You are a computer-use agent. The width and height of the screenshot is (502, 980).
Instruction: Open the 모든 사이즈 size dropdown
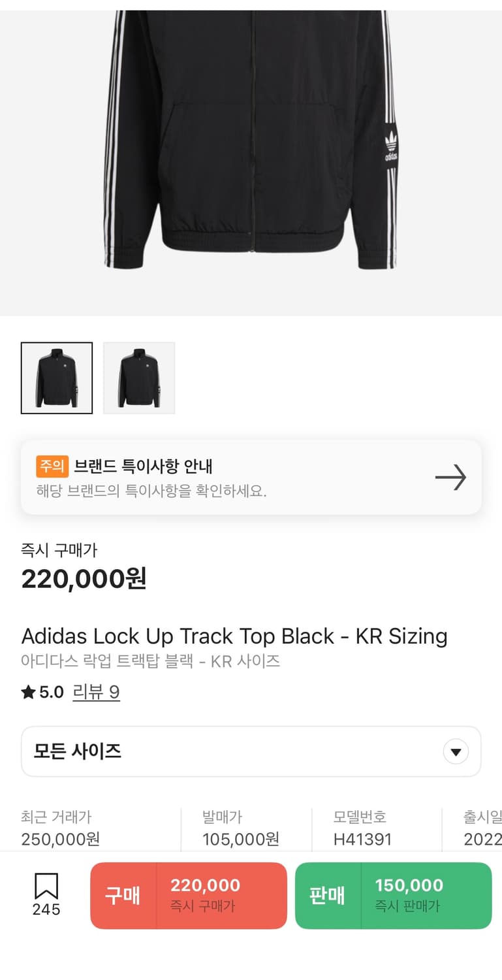click(x=251, y=751)
